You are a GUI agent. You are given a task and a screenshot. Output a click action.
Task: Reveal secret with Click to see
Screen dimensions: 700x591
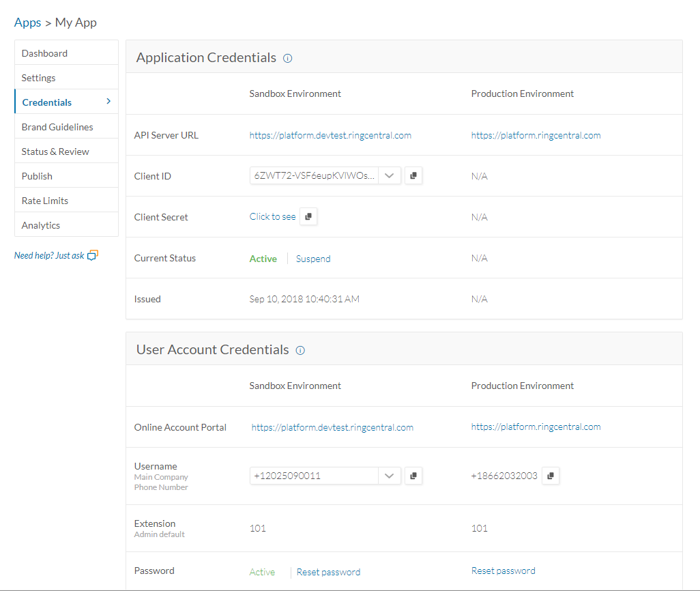[272, 216]
